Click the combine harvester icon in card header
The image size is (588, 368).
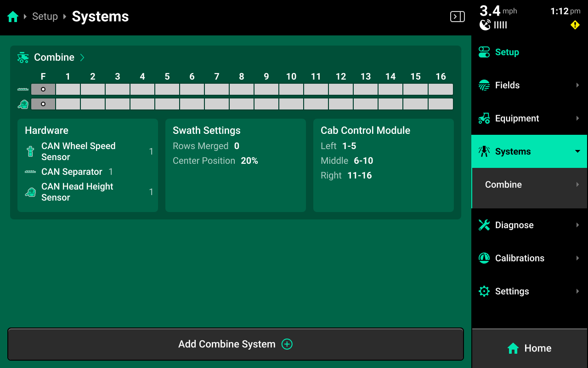23,57
